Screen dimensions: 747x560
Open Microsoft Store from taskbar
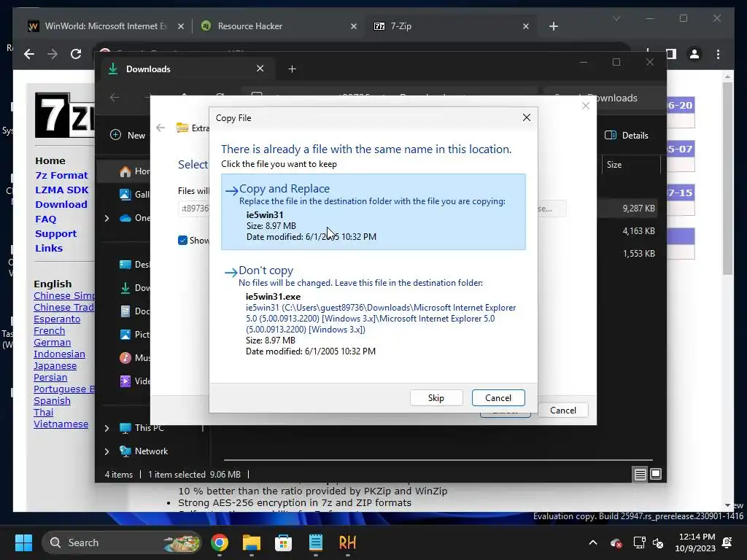pyautogui.click(x=284, y=542)
